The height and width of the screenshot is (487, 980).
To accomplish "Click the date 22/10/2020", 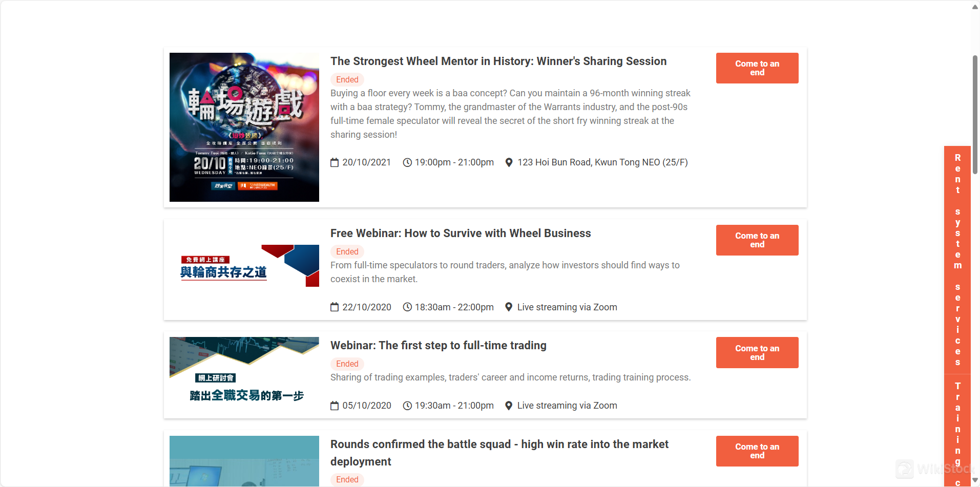I will click(x=367, y=307).
